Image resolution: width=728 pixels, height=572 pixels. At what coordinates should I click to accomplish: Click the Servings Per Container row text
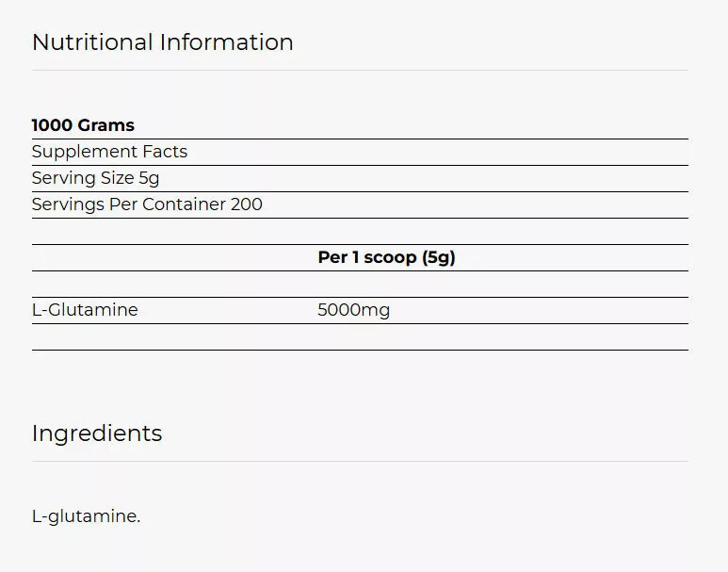pos(147,204)
